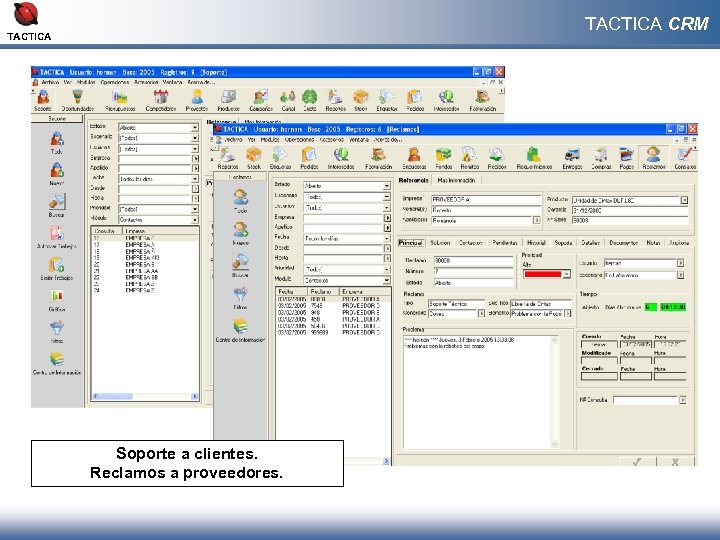Open Centro de Información in Reclamos sidebar

pyautogui.click(x=241, y=330)
